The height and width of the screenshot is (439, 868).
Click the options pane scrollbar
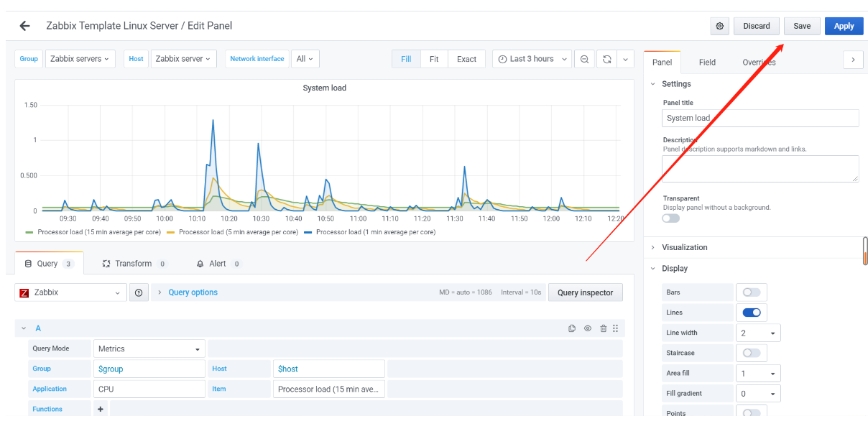[x=865, y=251]
